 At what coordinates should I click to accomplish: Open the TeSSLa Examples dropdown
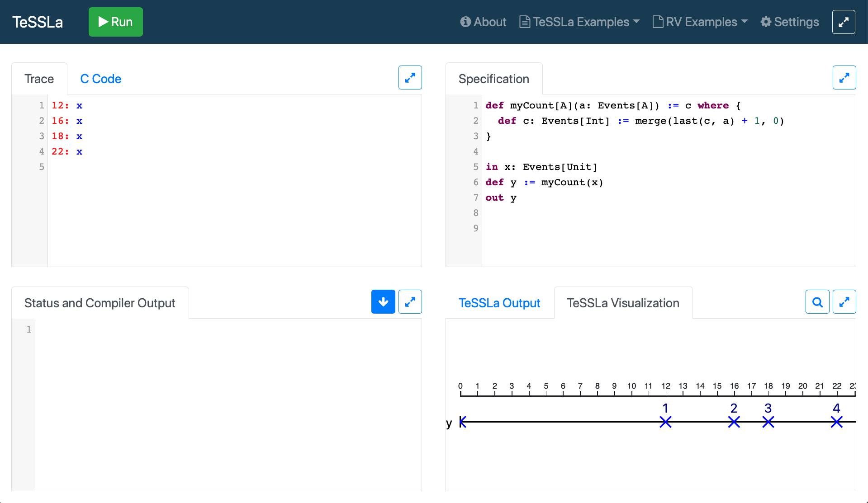(579, 22)
